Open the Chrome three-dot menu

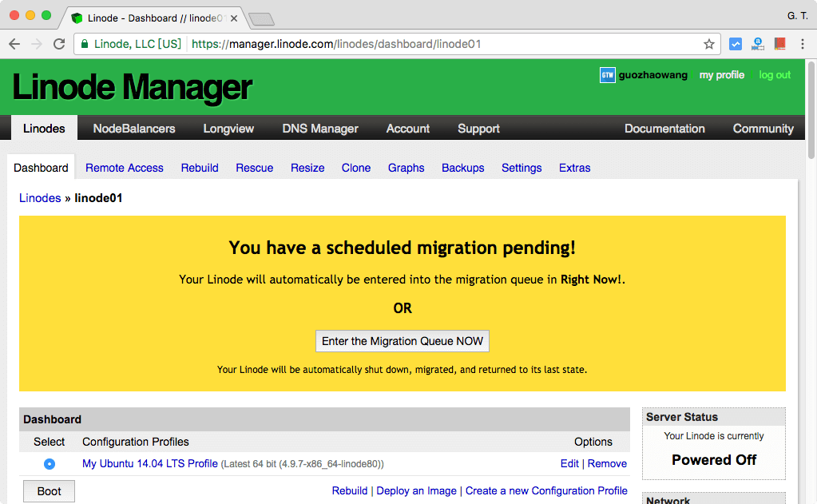coord(803,44)
